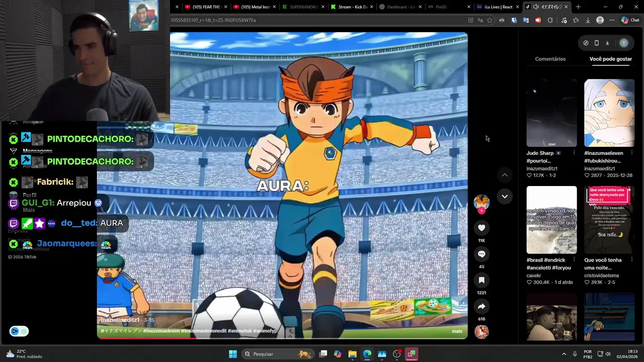Click the phone app icon in TikTok header
The image size is (644, 362).
597,43
